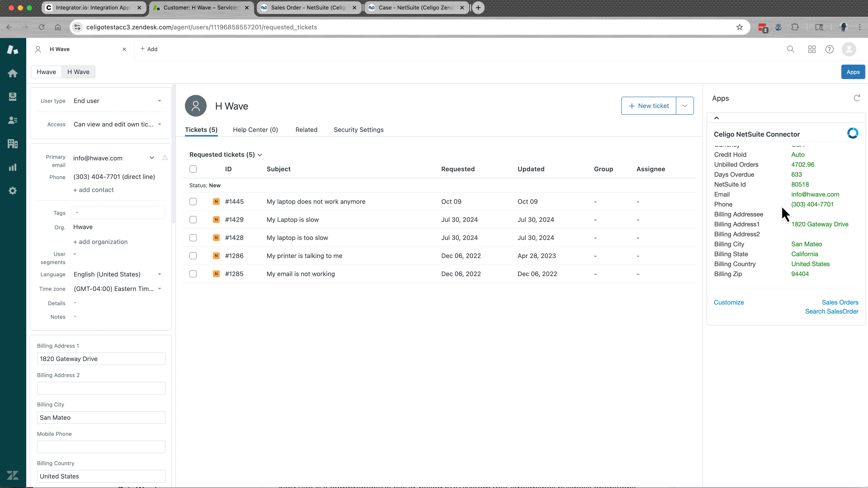Check the select-all tickets checkbox
868x488 pixels.
[x=193, y=169]
